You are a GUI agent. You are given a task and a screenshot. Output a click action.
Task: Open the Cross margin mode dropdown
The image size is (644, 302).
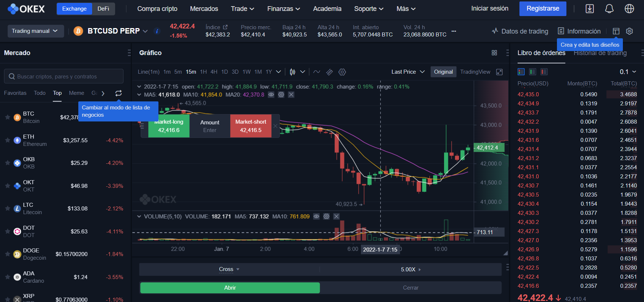[x=229, y=270]
